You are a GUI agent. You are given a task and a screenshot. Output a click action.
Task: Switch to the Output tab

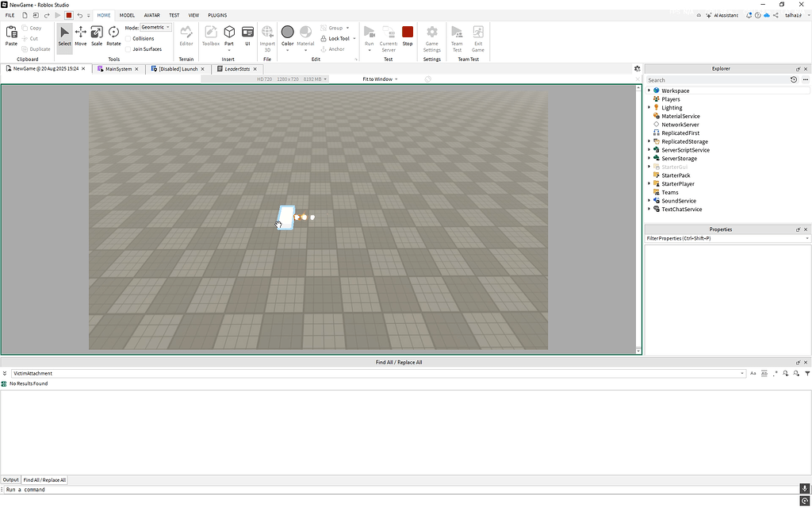tap(10, 480)
